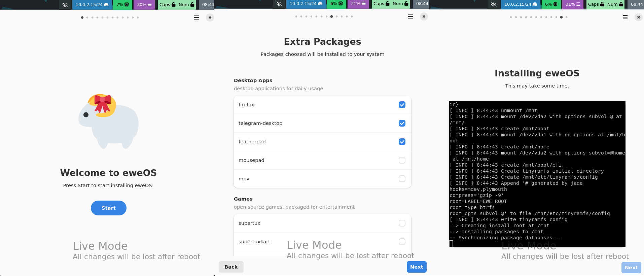Click inside the installation log terminal output

click(x=537, y=174)
